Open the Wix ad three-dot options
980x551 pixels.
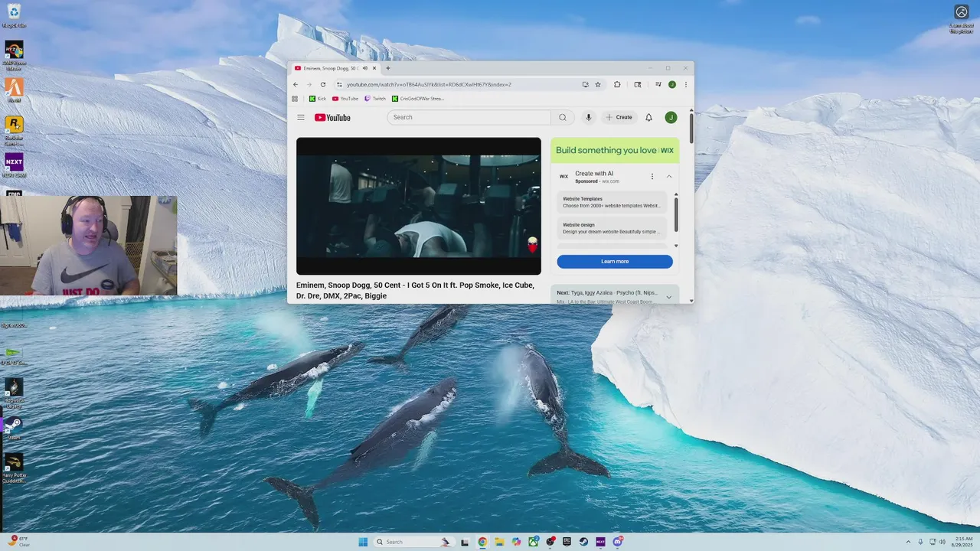point(652,177)
